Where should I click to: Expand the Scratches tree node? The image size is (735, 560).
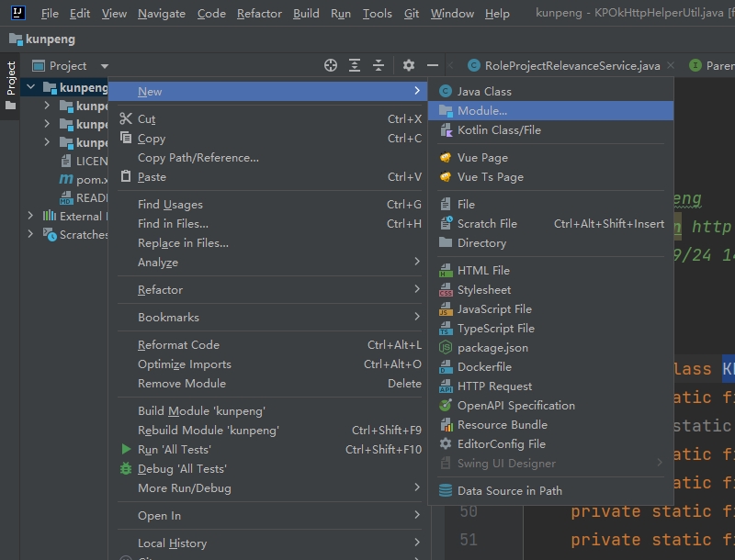[31, 234]
